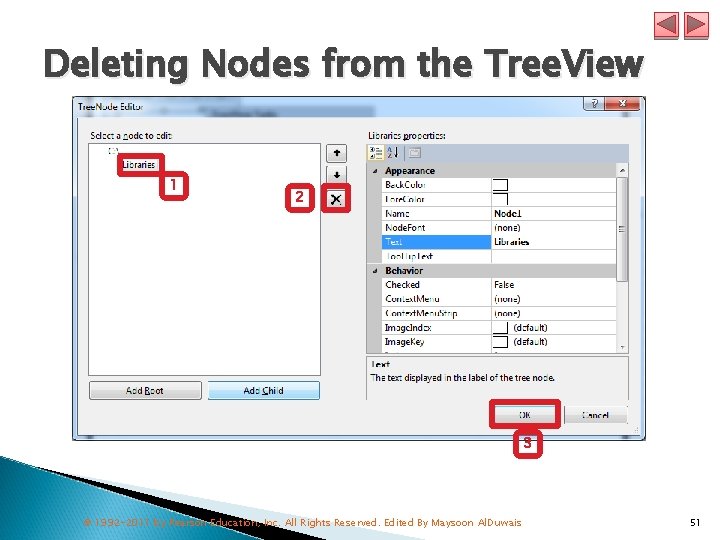
Task: Click the Checked value False
Action: [x=504, y=285]
